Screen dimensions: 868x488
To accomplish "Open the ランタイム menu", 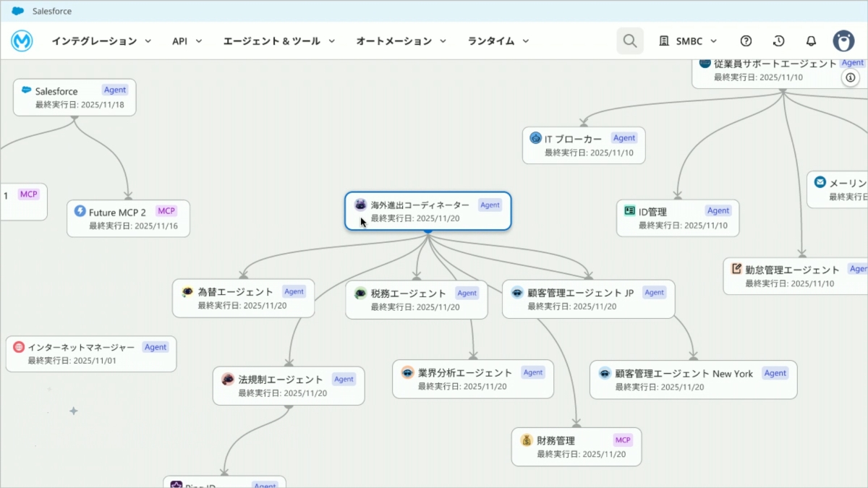I will (498, 41).
